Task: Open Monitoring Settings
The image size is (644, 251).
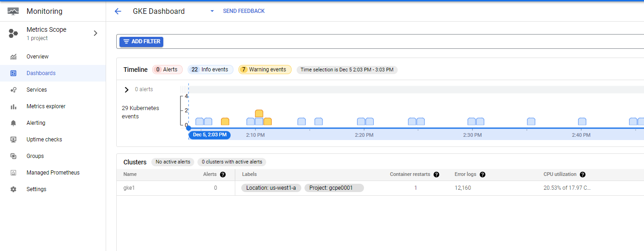Action: 36,189
